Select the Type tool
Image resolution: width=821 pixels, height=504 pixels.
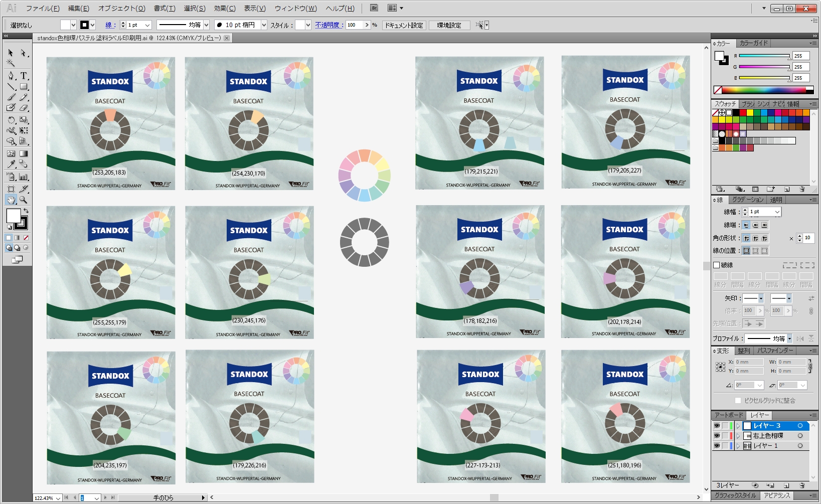23,76
